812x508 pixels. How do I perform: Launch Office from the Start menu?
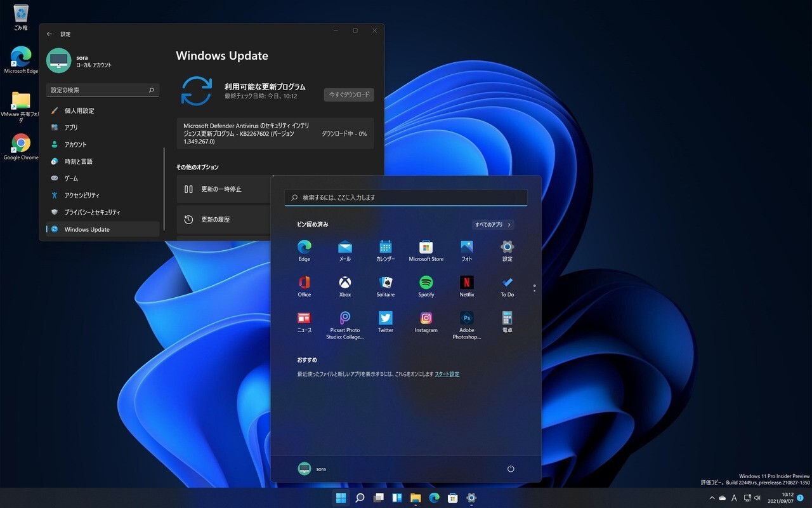[x=304, y=286]
